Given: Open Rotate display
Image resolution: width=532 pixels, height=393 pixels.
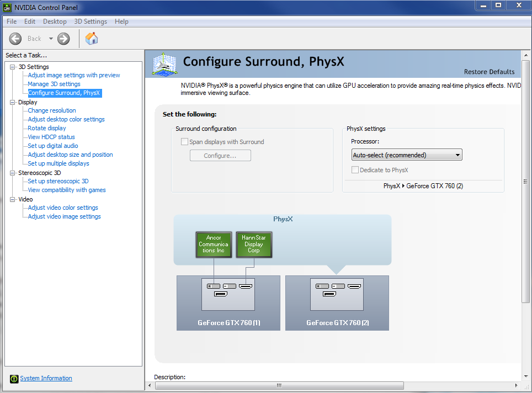Looking at the screenshot, I should tap(47, 128).
